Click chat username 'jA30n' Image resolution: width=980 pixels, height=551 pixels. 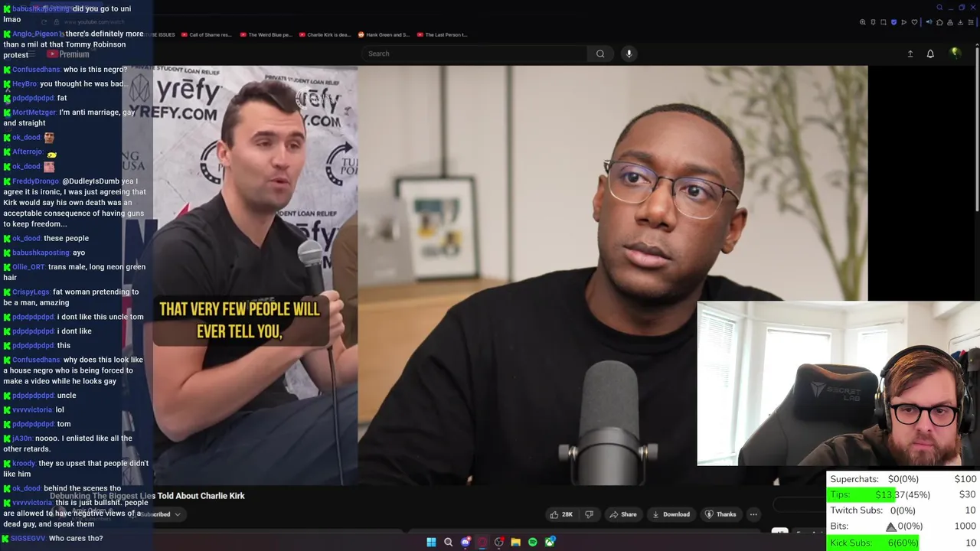(22, 439)
